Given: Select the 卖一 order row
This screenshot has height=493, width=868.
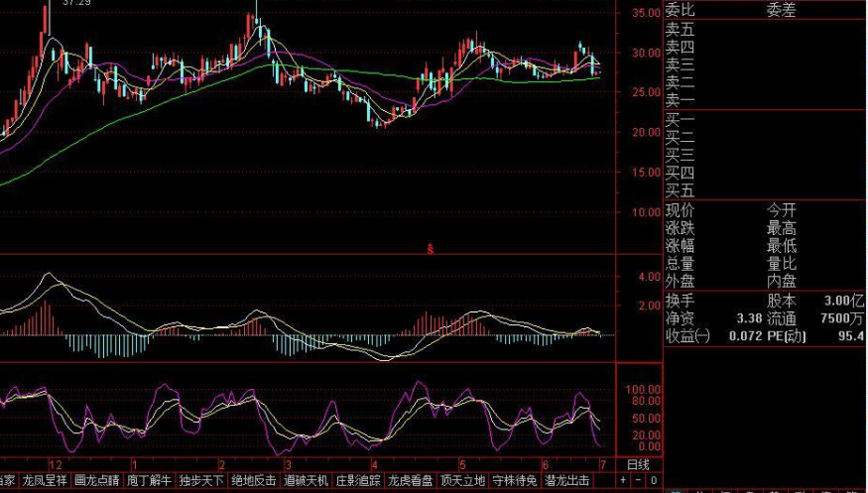Looking at the screenshot, I should (766, 100).
